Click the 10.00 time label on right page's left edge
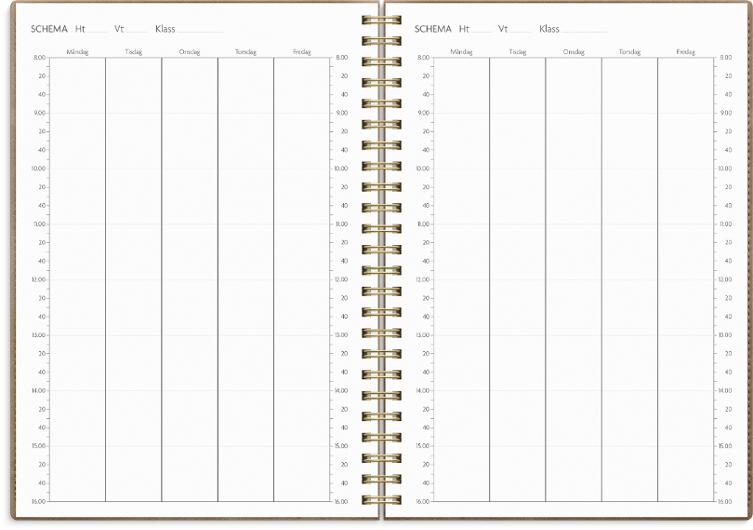753x530 pixels. [422, 169]
